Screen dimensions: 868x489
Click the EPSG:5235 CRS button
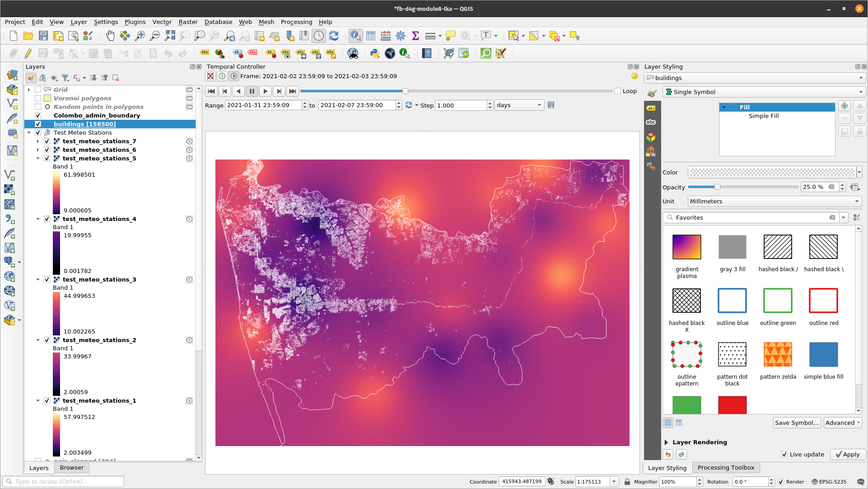point(829,482)
